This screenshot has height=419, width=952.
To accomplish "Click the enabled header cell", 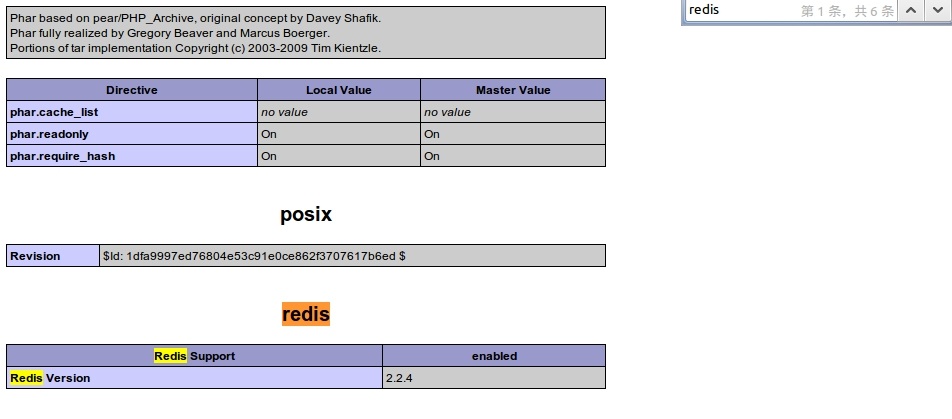I will 494,356.
